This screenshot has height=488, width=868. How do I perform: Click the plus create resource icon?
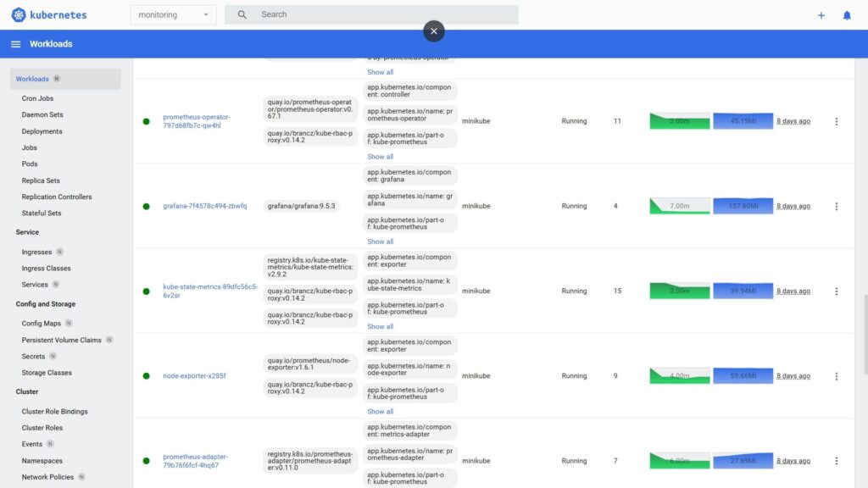coord(821,15)
